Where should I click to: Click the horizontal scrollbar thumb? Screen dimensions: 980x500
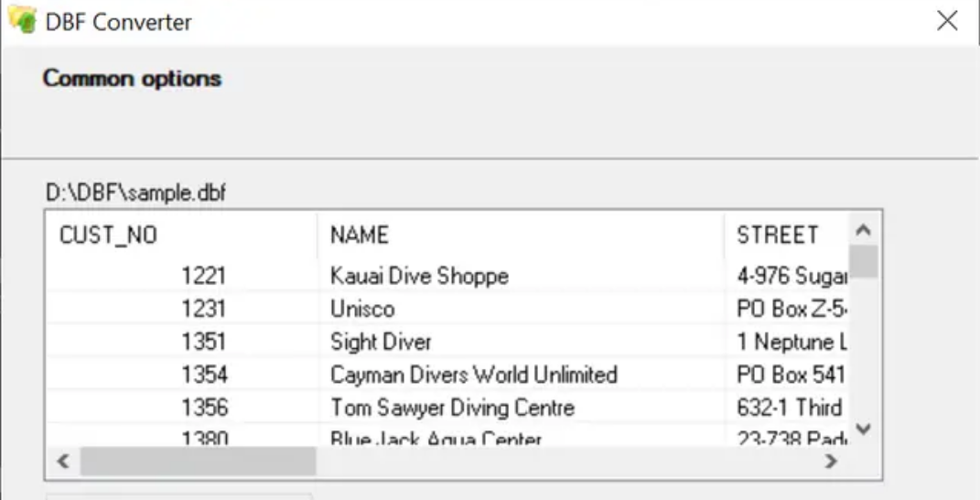point(198,462)
